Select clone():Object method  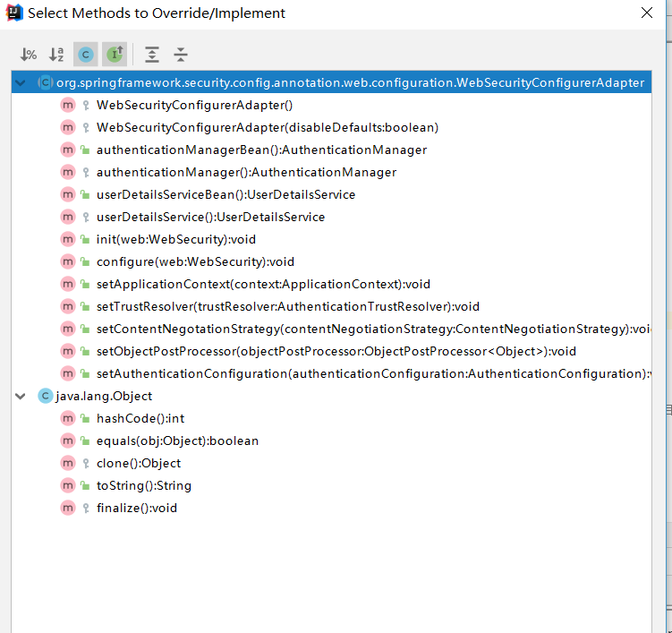139,463
